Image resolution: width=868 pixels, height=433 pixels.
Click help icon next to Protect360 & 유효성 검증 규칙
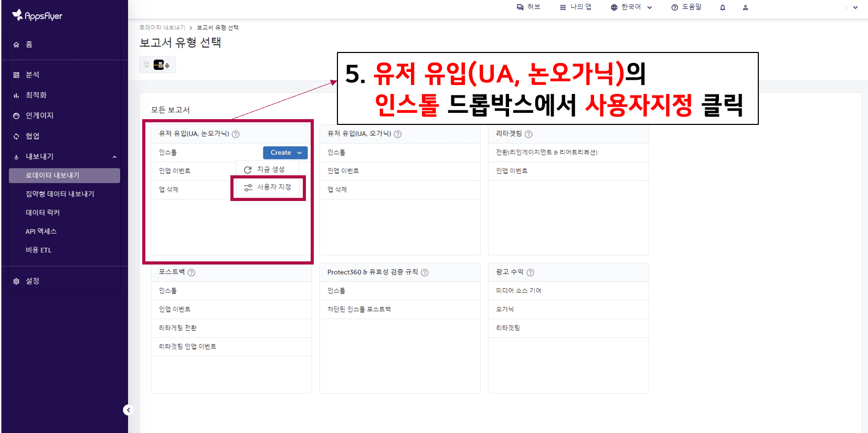tap(425, 272)
